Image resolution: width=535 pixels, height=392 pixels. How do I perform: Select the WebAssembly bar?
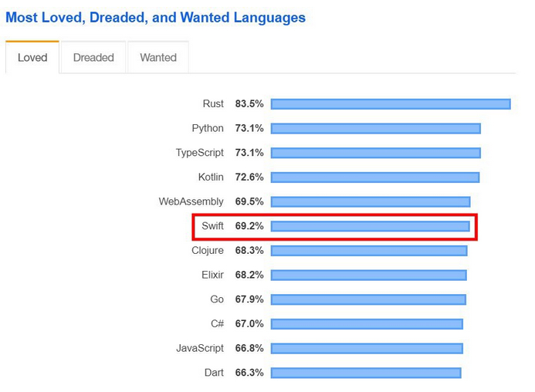coord(370,202)
